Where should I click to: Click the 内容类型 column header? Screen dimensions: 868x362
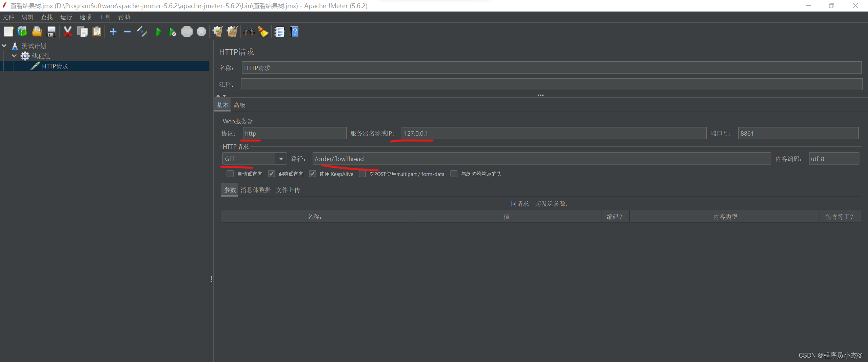[x=725, y=216]
